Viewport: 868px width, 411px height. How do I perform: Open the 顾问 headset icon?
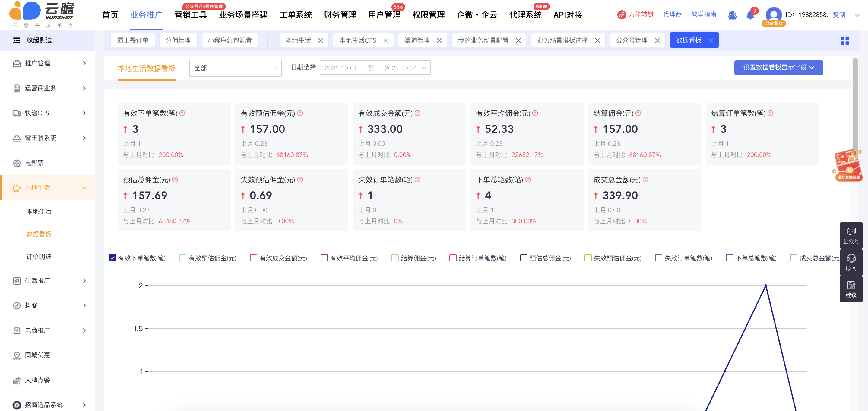[x=851, y=262]
